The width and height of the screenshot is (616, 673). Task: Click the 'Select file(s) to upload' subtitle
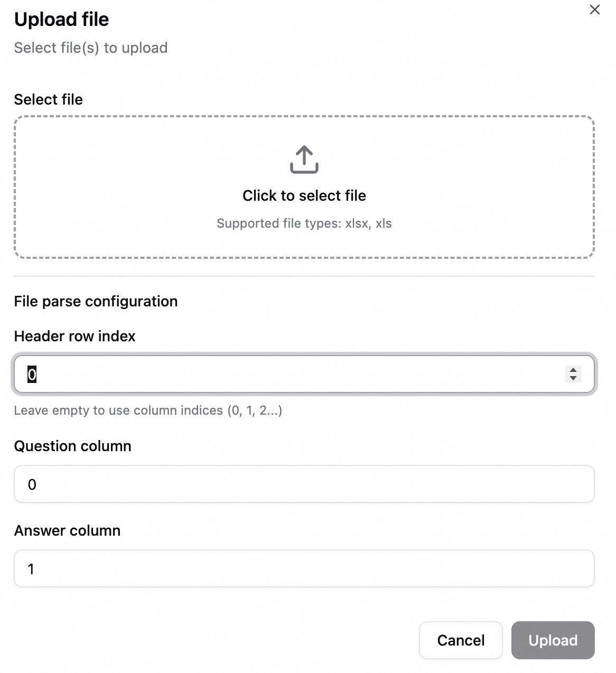tap(90, 48)
